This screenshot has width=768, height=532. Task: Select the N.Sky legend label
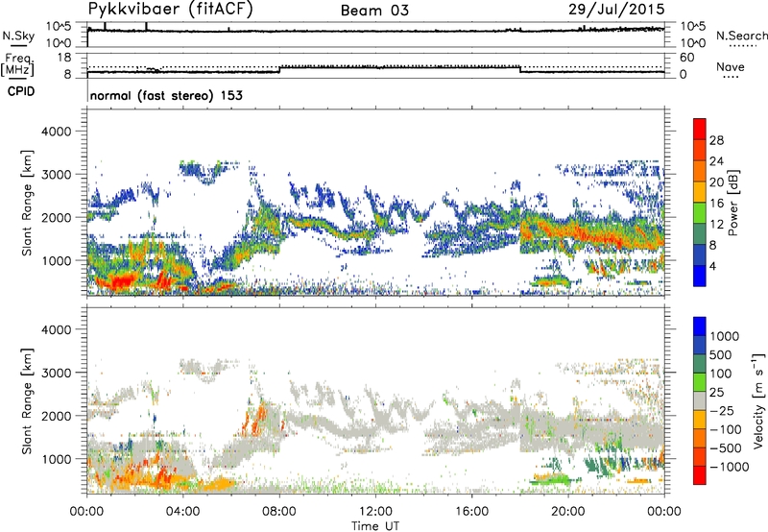18,36
